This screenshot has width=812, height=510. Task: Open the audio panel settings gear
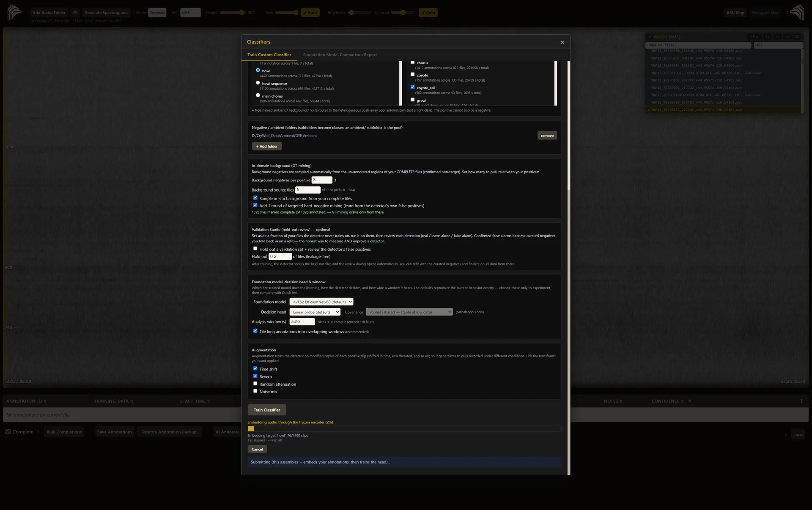(797, 37)
